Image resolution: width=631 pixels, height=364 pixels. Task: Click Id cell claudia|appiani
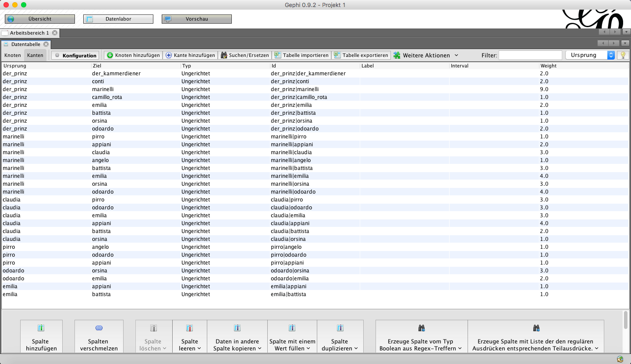tap(315, 223)
